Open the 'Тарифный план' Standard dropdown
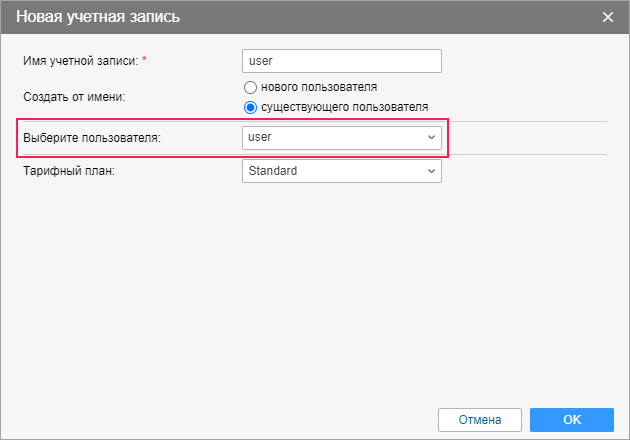Image resolution: width=630 pixels, height=440 pixels. [x=341, y=171]
